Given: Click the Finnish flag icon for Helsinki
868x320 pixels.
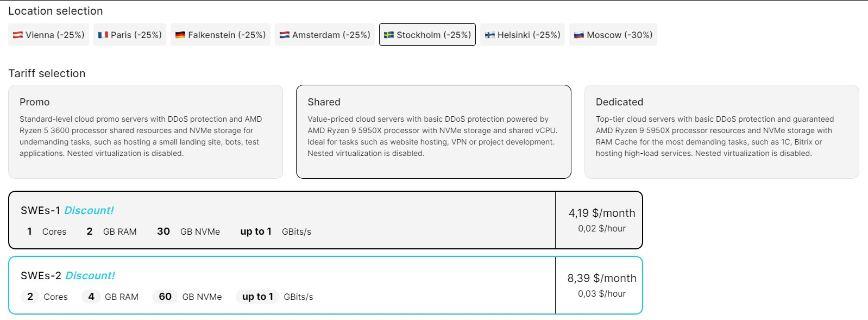Looking at the screenshot, I should 490,35.
